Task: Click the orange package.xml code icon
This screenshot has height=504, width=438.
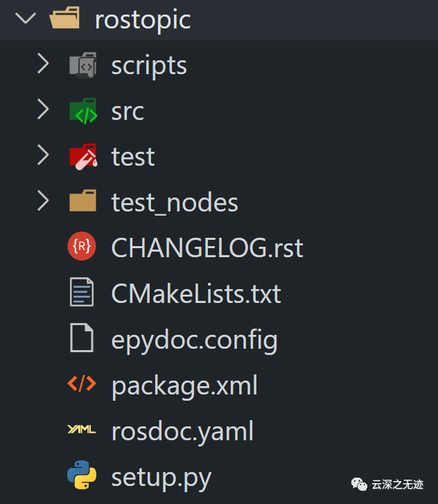Action: pyautogui.click(x=82, y=385)
